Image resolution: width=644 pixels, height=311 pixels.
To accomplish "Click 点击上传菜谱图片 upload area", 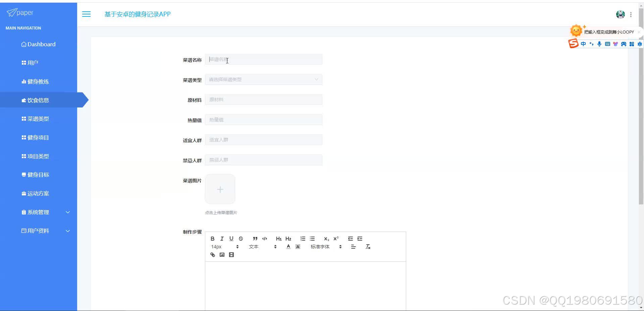I will 220,189.
